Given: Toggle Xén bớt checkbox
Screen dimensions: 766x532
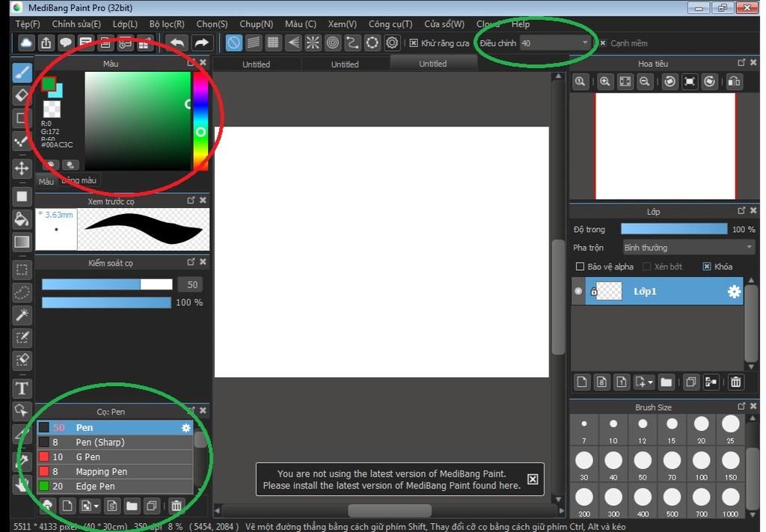Looking at the screenshot, I should 647,266.
